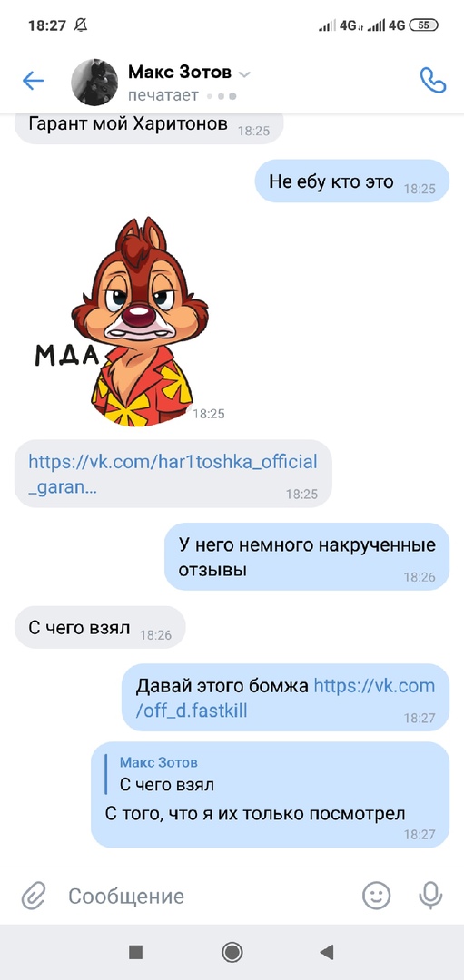
Task: Tap the Android recent apps square
Action: (x=135, y=952)
